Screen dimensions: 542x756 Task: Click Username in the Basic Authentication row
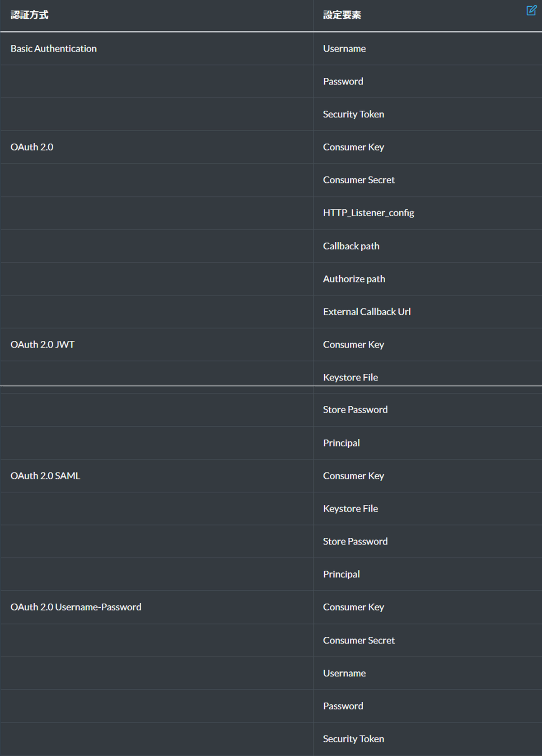click(x=344, y=48)
